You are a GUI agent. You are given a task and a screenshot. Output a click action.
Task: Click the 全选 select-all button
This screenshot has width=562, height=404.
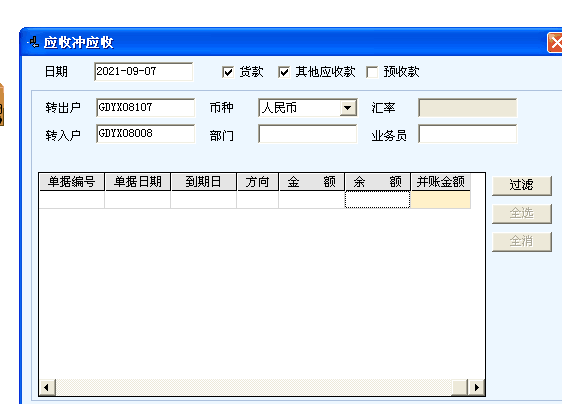pyautogui.click(x=521, y=213)
